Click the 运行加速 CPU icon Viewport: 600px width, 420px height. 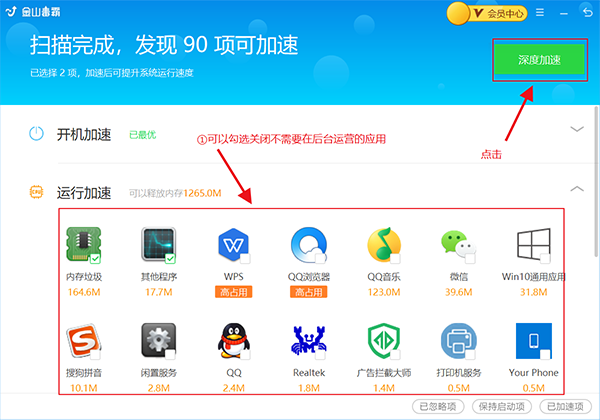[x=36, y=192]
